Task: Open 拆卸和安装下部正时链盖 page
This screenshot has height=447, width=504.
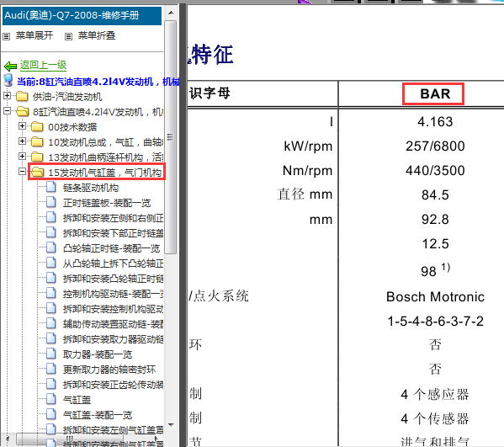Action: pyautogui.click(x=113, y=233)
